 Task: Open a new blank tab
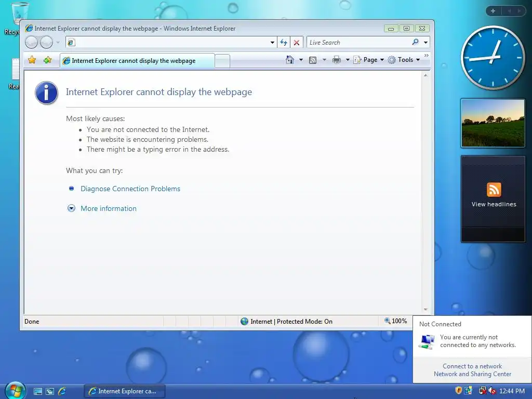(222, 61)
